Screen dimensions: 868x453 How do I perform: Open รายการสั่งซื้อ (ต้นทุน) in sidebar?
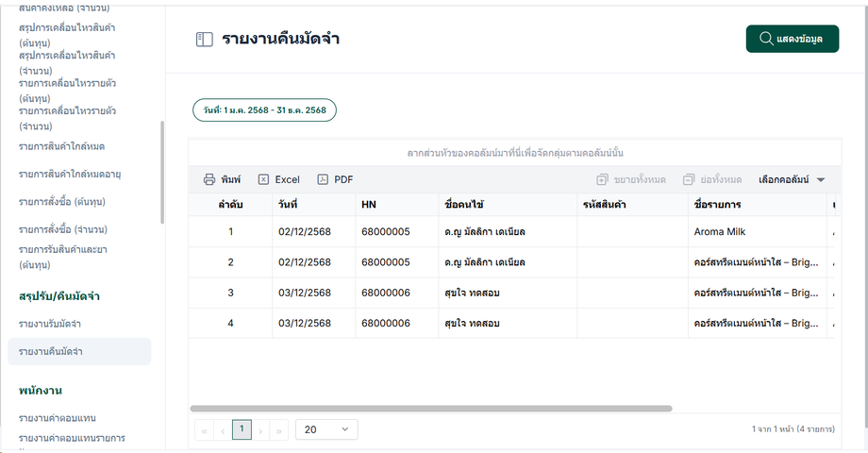(x=62, y=202)
